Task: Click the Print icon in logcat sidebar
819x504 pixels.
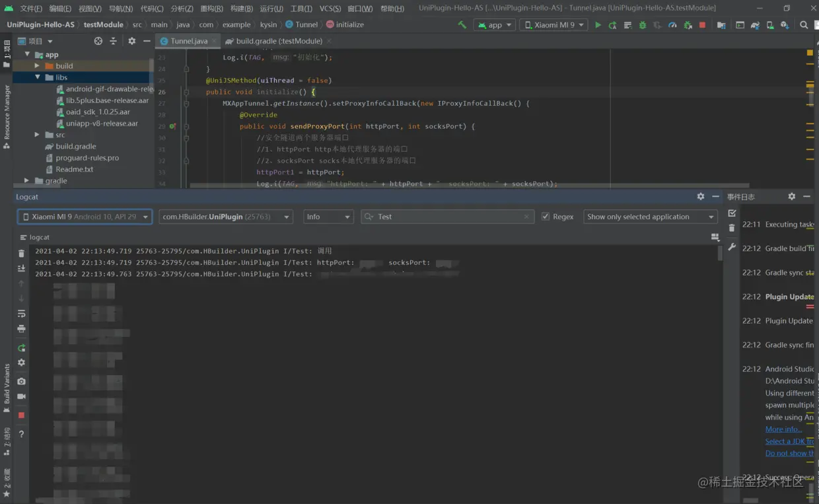Action: (21, 328)
